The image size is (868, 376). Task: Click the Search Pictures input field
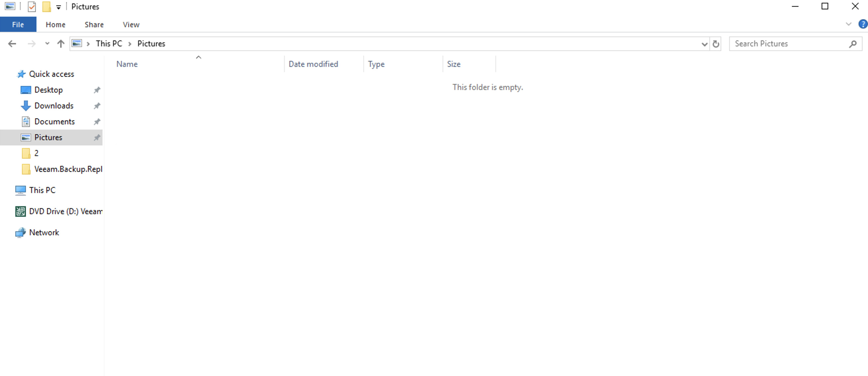click(788, 44)
